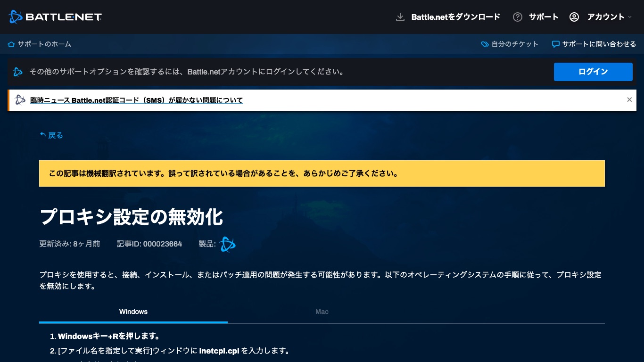The width and height of the screenshot is (644, 362).
Task: Go back via 戻る link
Action: (x=56, y=135)
